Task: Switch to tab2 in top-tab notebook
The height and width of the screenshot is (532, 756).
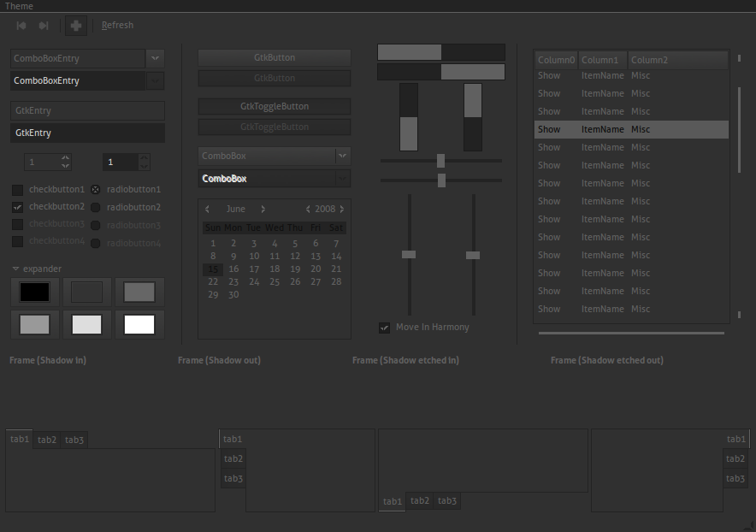Action: tap(47, 440)
